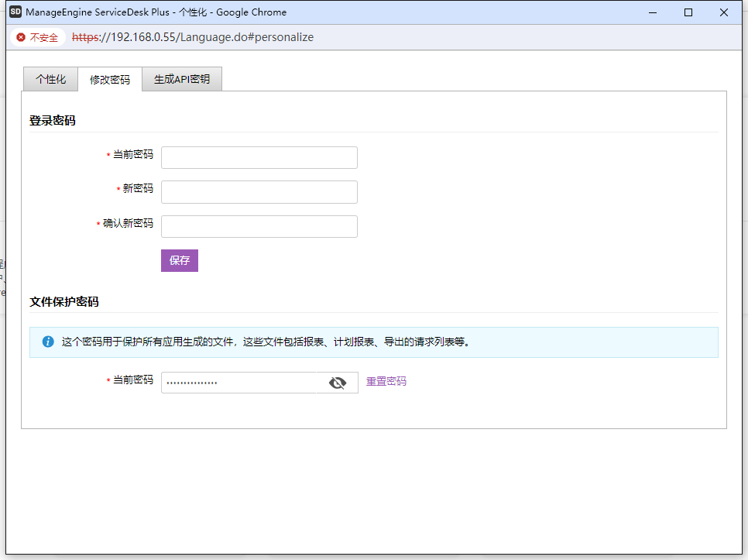Focus the 新密码 input field
The image size is (748, 560).
[x=259, y=192]
